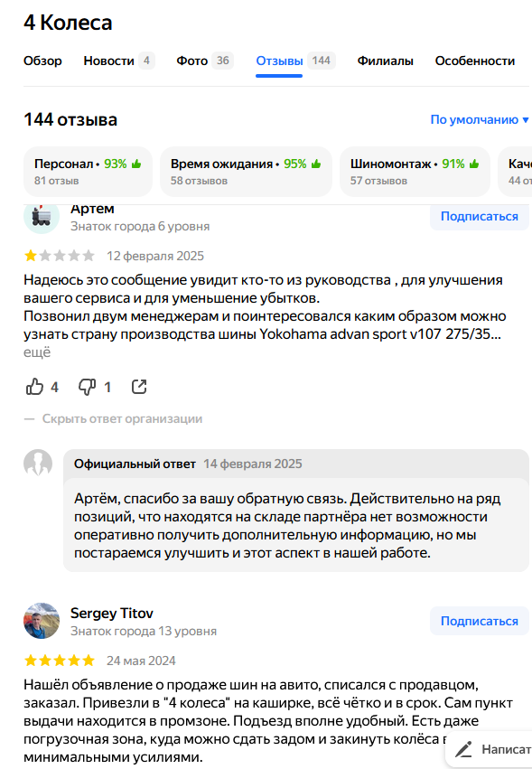Toggle the Шиномонтаж 91% filter
Screen dimensions: 532x769
tap(414, 170)
